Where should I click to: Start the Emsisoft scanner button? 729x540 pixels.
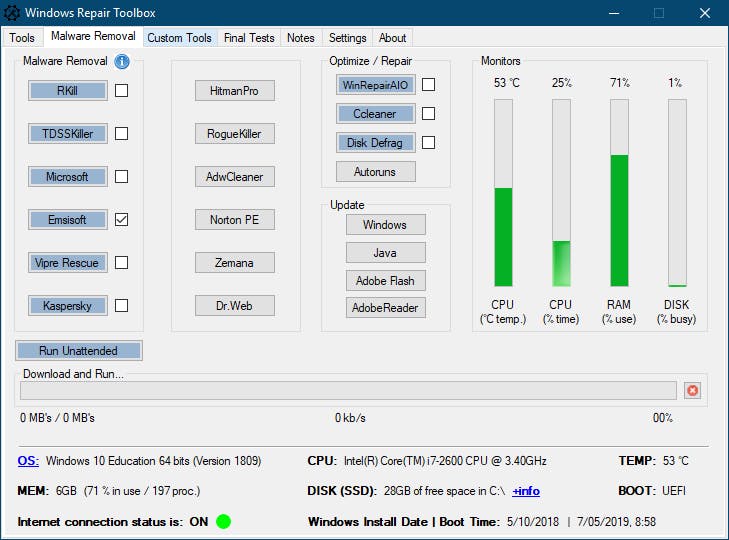[x=68, y=220]
